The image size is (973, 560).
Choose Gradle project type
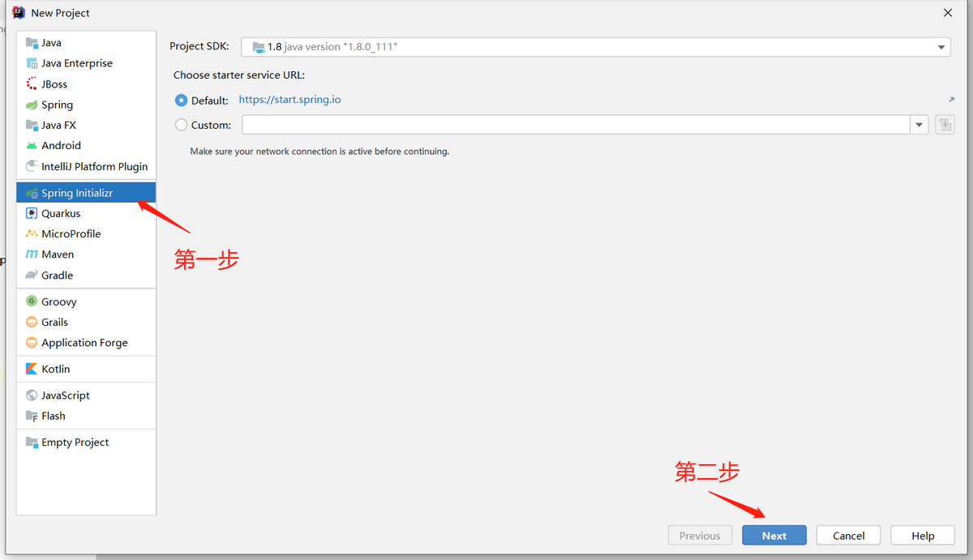coord(86,276)
